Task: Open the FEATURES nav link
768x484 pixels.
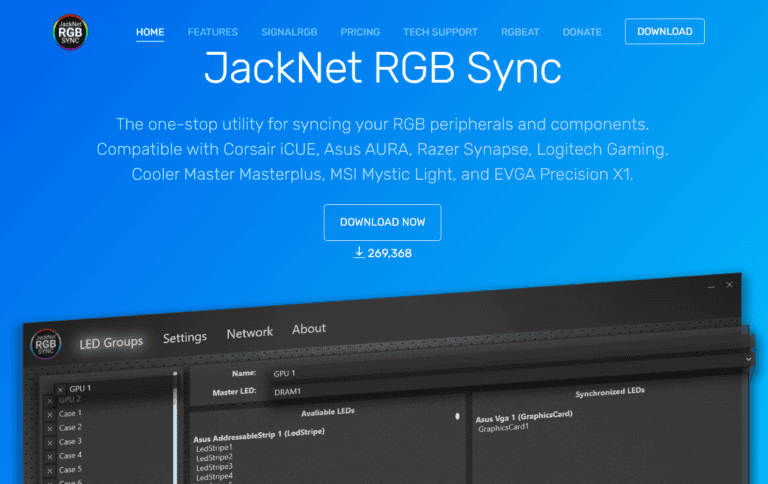Action: pyautogui.click(x=213, y=32)
